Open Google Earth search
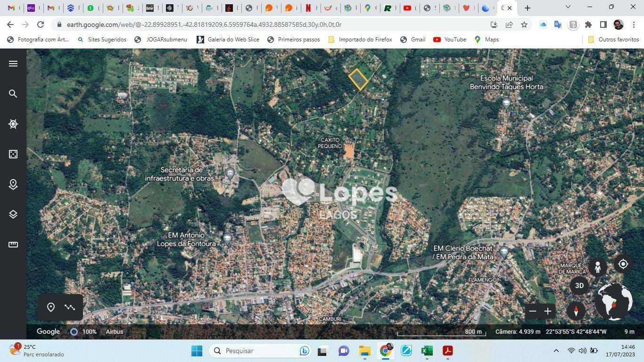This screenshot has width=644, height=362. (x=13, y=94)
